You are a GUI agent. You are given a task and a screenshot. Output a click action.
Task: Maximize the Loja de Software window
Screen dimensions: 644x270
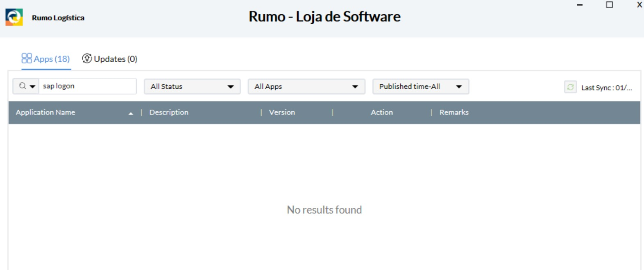point(610,5)
